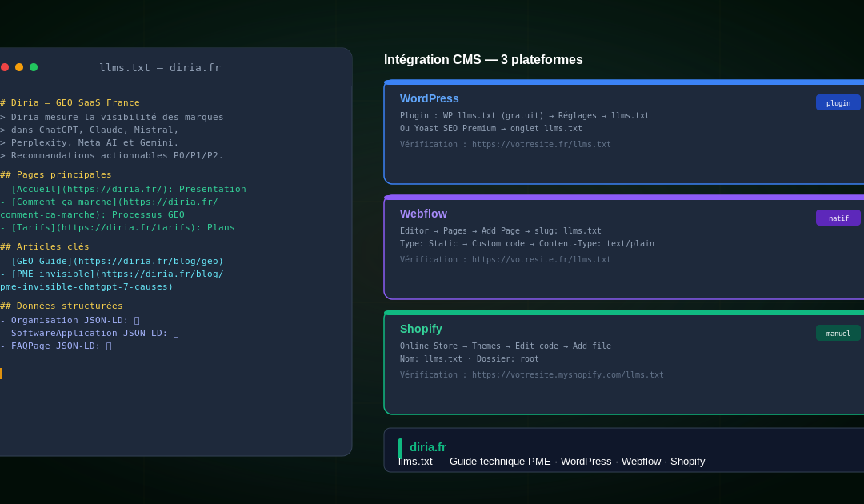This screenshot has width=864, height=504.
Task: Click the line Perplexity, Meta AI et Gemini
Action: pos(90,142)
